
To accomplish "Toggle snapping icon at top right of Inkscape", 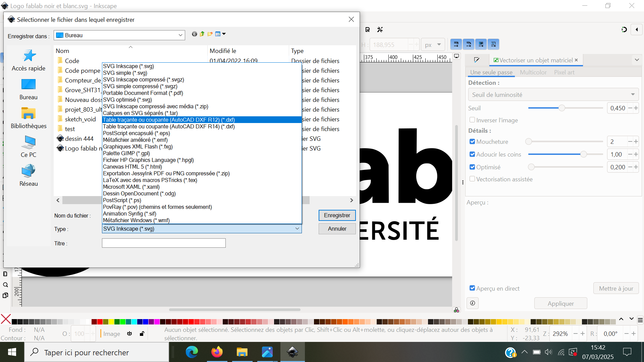I will (x=624, y=29).
